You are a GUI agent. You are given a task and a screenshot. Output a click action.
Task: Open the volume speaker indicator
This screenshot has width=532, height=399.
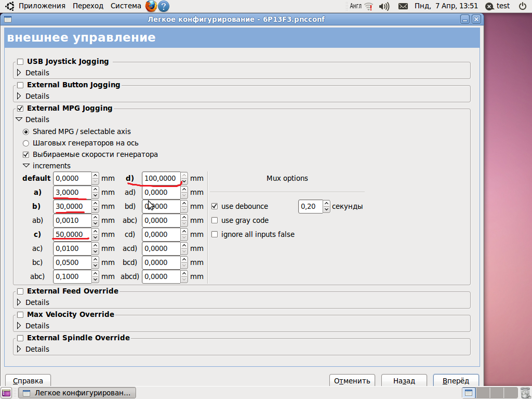point(384,6)
